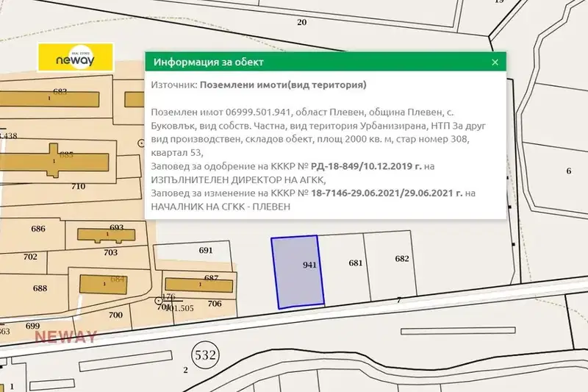Click source text 'Поземлени имоти(вид територия)'
The image size is (588, 392).
tap(283, 85)
